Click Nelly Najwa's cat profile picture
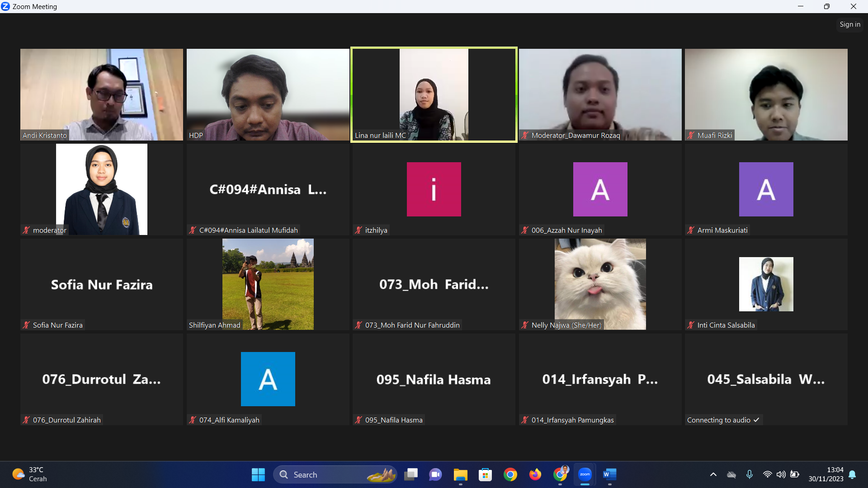The height and width of the screenshot is (488, 868). (x=600, y=284)
